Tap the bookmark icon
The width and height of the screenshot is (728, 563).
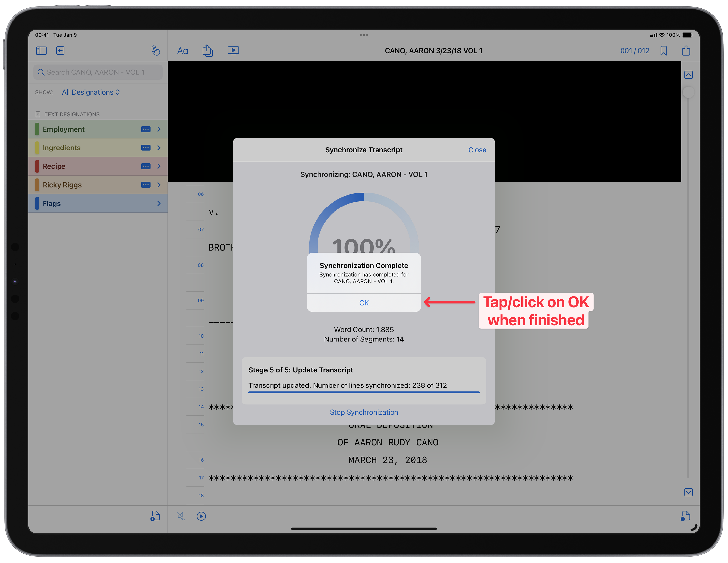(663, 51)
